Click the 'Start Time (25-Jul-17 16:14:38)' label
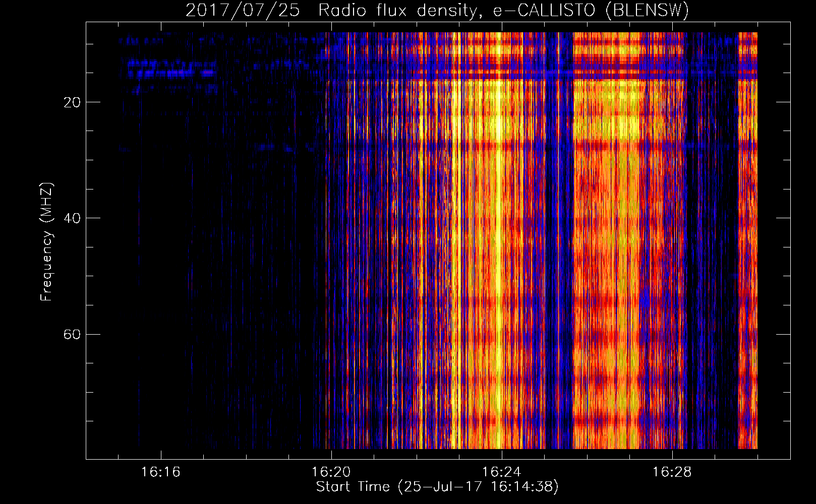This screenshot has width=816, height=504. point(437,487)
